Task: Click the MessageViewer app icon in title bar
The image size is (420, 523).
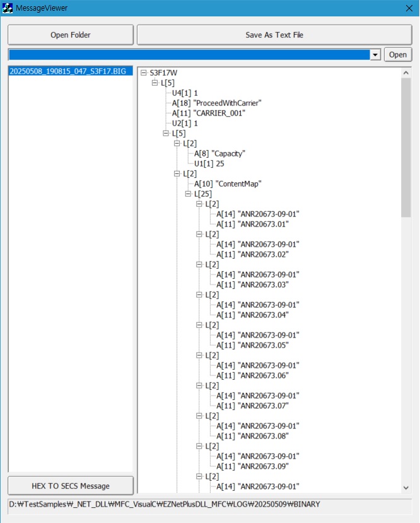Action: [8, 8]
